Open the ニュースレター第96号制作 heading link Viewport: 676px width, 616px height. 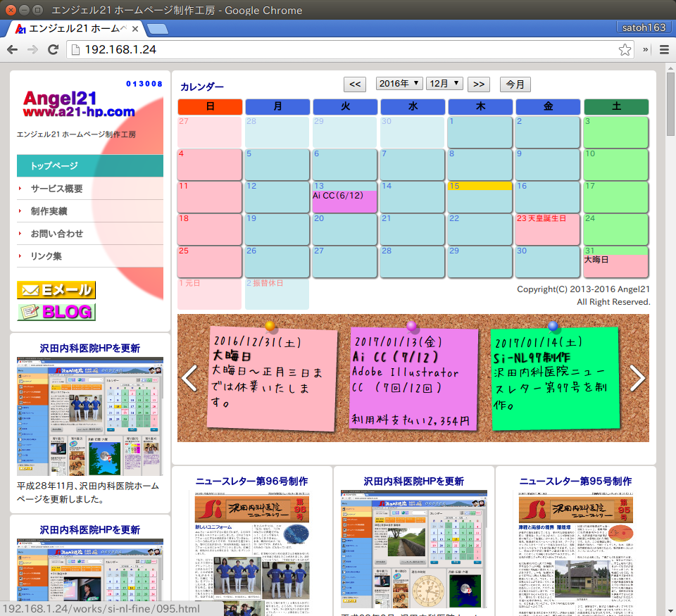coord(252,481)
